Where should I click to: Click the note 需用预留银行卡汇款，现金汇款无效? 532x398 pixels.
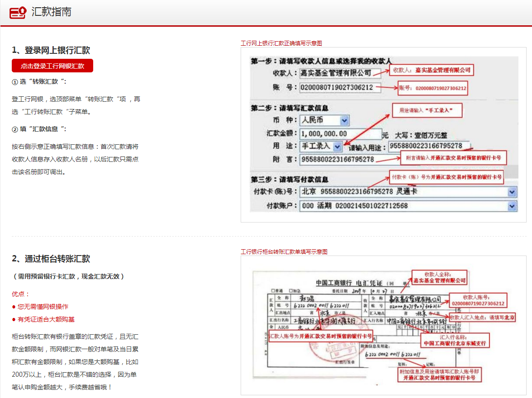coord(69,276)
